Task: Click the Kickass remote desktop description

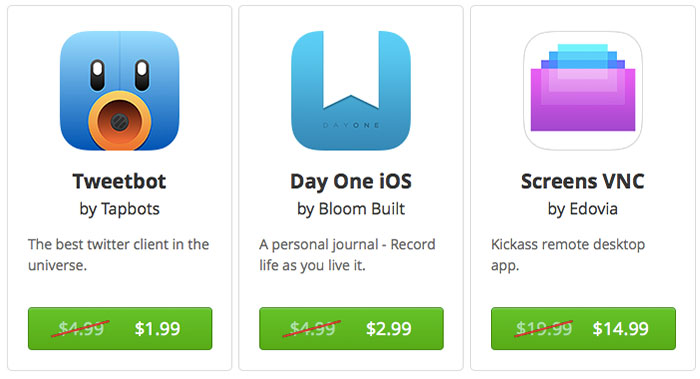Action: [x=568, y=254]
